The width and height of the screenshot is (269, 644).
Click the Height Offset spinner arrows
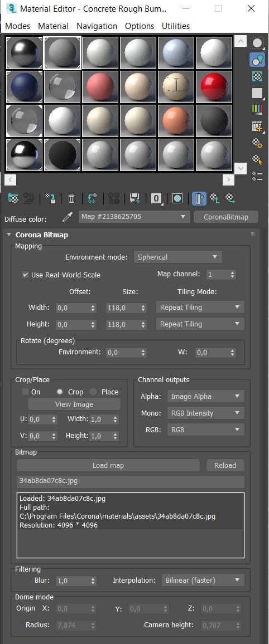click(x=93, y=324)
